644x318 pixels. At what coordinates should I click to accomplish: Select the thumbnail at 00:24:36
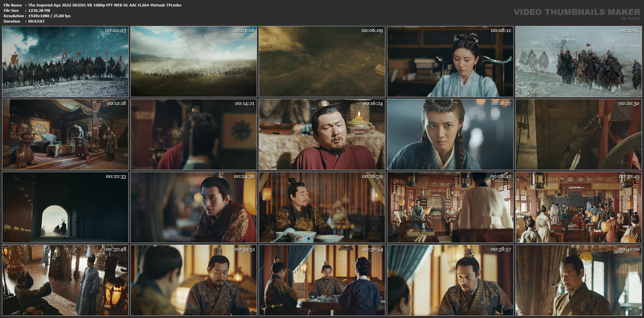194,207
